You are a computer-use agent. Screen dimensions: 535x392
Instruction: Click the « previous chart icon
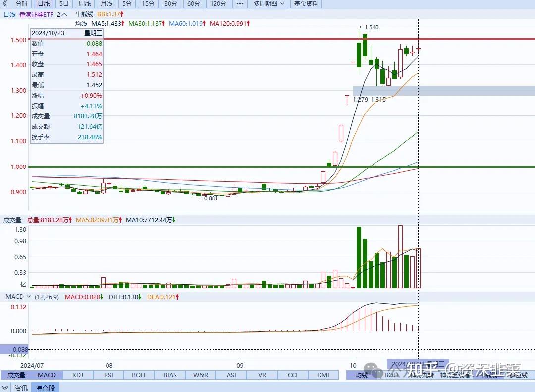(x=4, y=4)
